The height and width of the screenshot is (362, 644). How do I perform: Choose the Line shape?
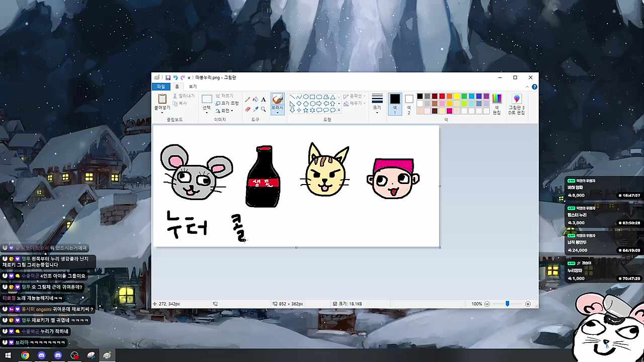pyautogui.click(x=292, y=97)
